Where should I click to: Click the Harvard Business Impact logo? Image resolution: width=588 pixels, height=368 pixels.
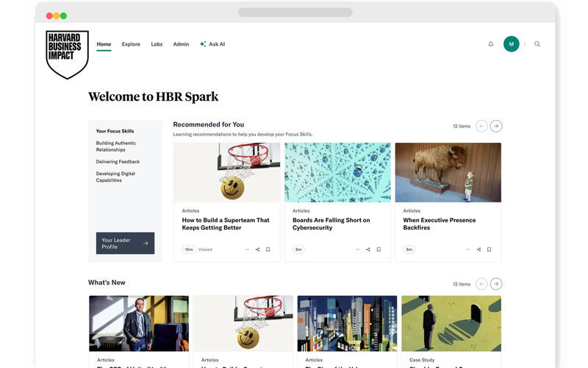[x=67, y=54]
